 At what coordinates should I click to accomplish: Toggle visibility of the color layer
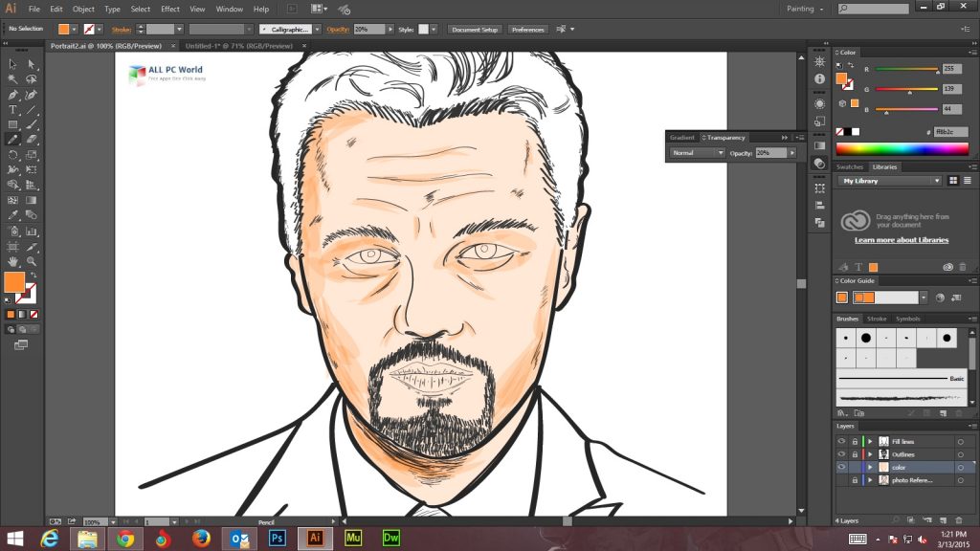841,467
